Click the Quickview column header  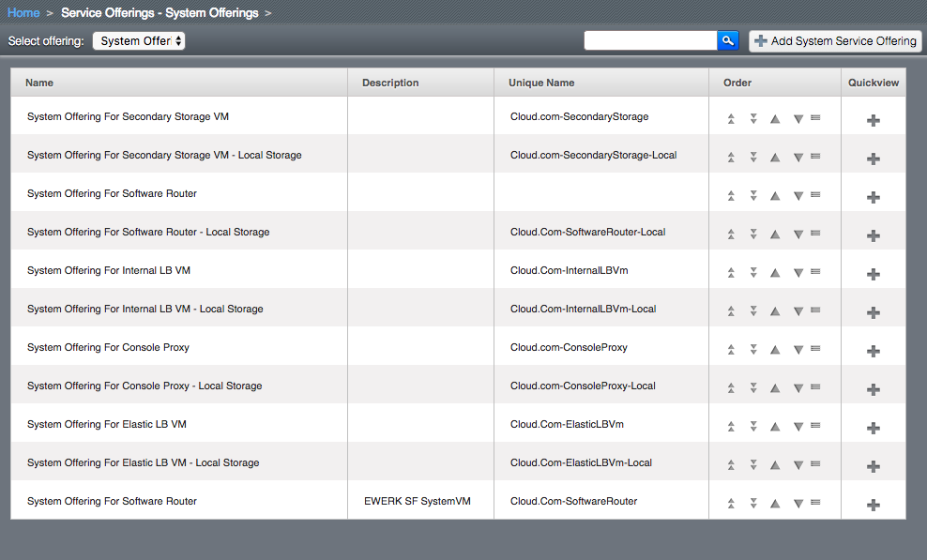tap(874, 83)
